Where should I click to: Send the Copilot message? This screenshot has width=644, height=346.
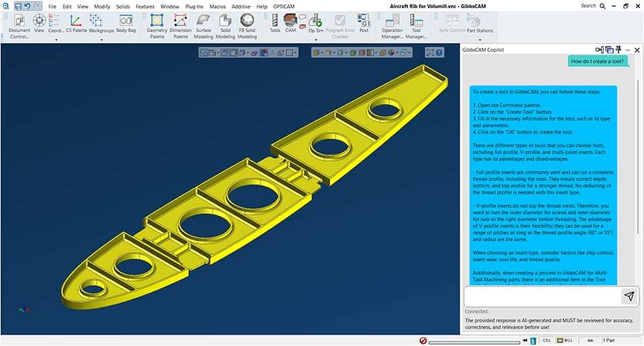click(x=629, y=296)
